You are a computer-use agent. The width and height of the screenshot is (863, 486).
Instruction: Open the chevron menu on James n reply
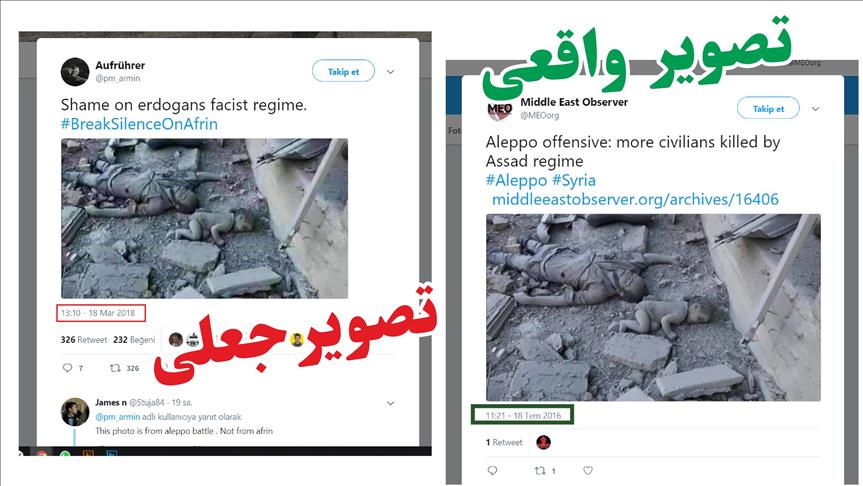coord(390,403)
